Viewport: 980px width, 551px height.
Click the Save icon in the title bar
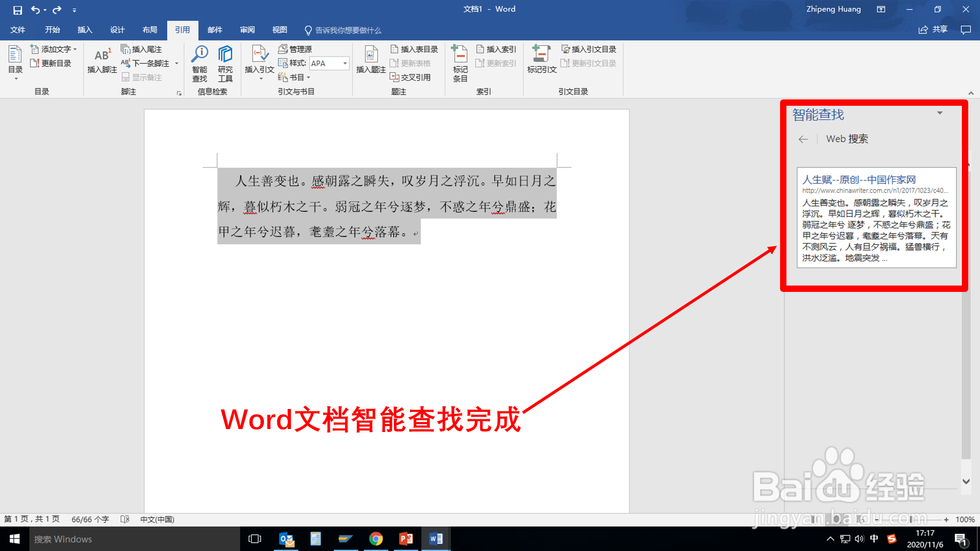pos(18,10)
